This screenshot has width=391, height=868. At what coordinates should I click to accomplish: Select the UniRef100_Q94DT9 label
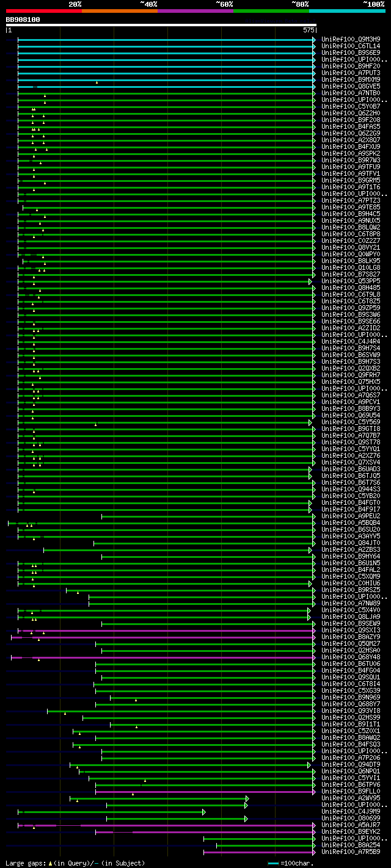point(351,765)
